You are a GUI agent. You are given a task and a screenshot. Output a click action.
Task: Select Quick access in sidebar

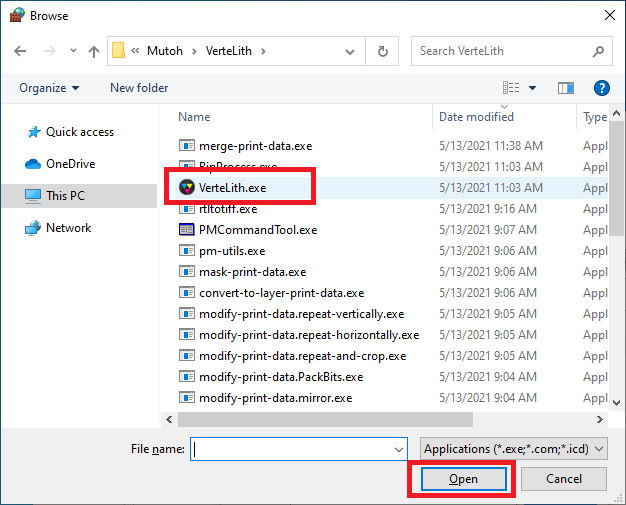coord(80,132)
